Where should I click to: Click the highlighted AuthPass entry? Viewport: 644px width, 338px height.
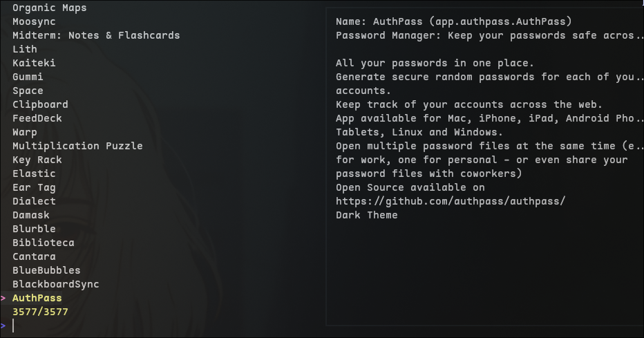[x=37, y=298]
